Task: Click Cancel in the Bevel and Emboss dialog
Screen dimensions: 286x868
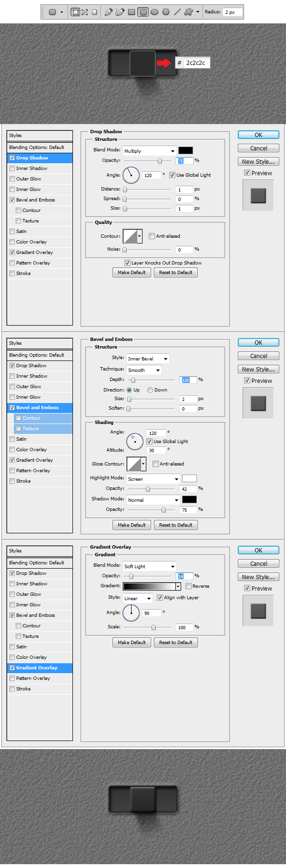Action: point(258,356)
